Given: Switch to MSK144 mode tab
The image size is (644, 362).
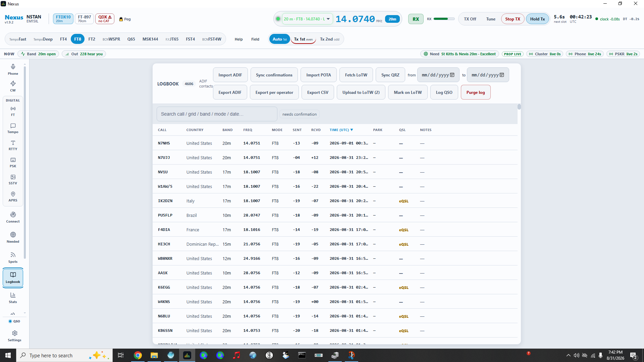Looking at the screenshot, I should click(x=150, y=39).
